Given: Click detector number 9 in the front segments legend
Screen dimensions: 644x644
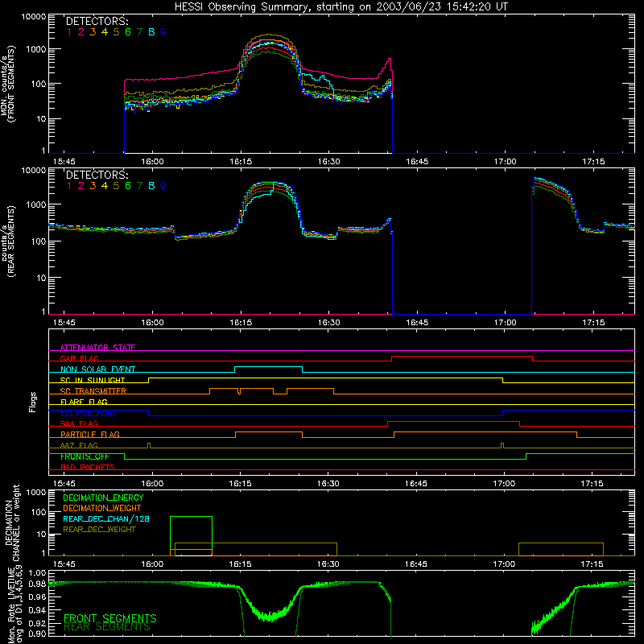Looking at the screenshot, I should click(163, 31).
